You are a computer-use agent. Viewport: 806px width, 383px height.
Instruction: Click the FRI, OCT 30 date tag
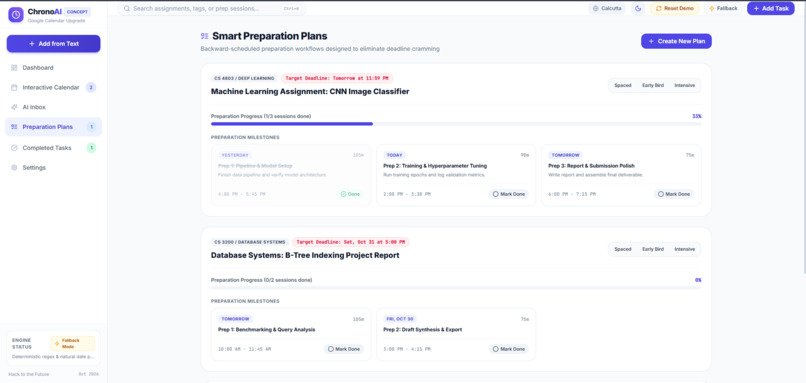(400, 319)
